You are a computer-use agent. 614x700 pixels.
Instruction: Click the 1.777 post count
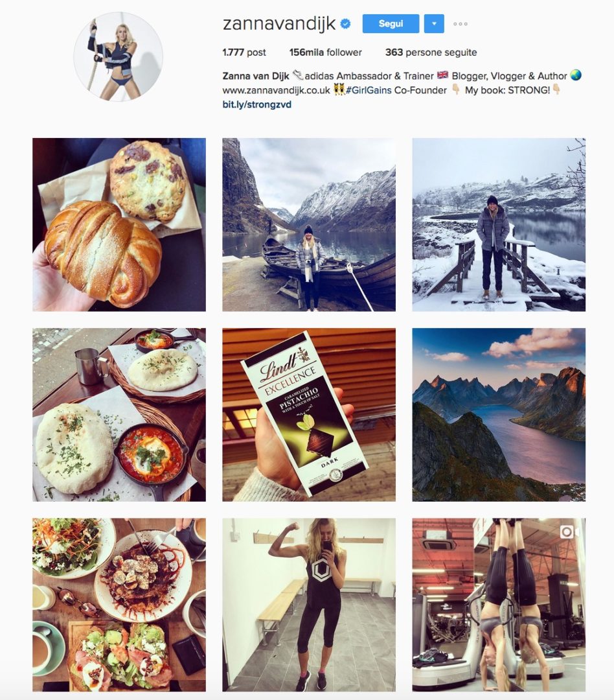(x=244, y=52)
